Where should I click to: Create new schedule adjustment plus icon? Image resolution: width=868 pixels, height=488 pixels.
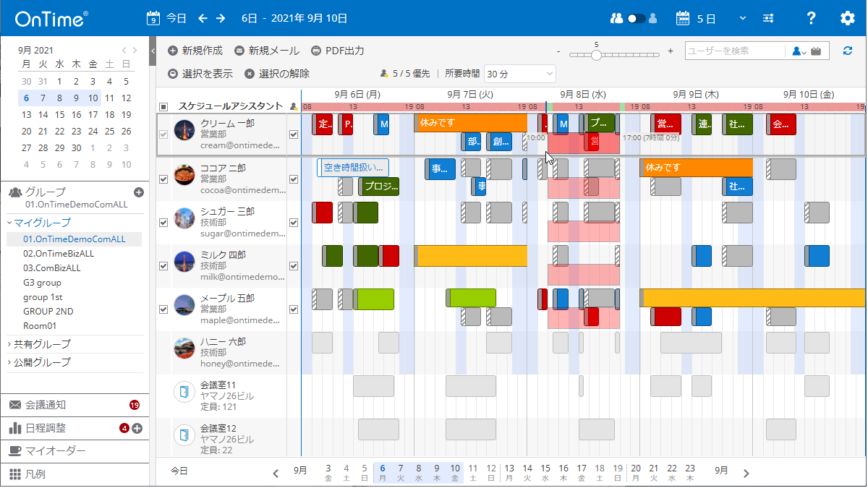(x=137, y=428)
